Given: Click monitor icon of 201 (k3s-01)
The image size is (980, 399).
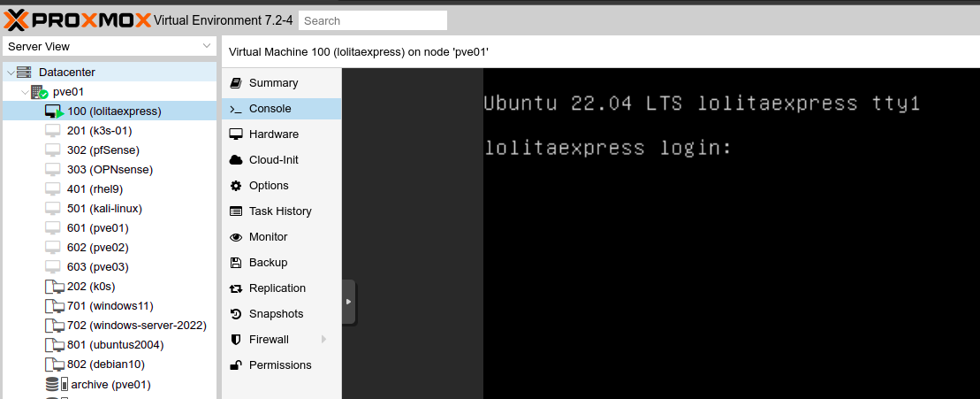Looking at the screenshot, I should pyautogui.click(x=53, y=131).
